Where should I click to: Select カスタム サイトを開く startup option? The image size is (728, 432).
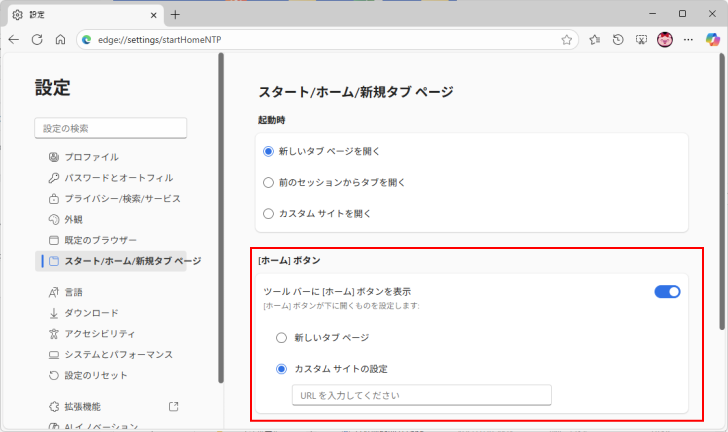268,213
